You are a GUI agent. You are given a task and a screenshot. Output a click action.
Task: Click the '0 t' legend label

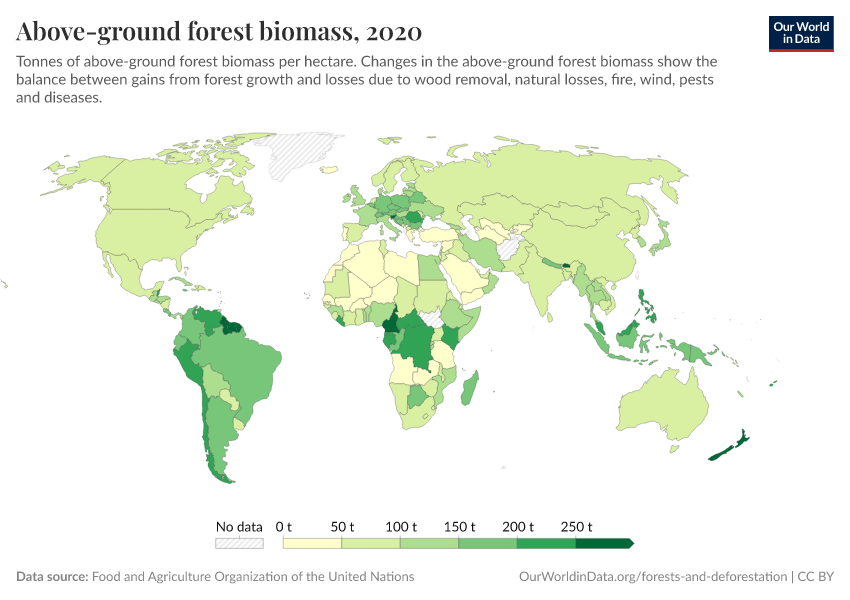[284, 526]
